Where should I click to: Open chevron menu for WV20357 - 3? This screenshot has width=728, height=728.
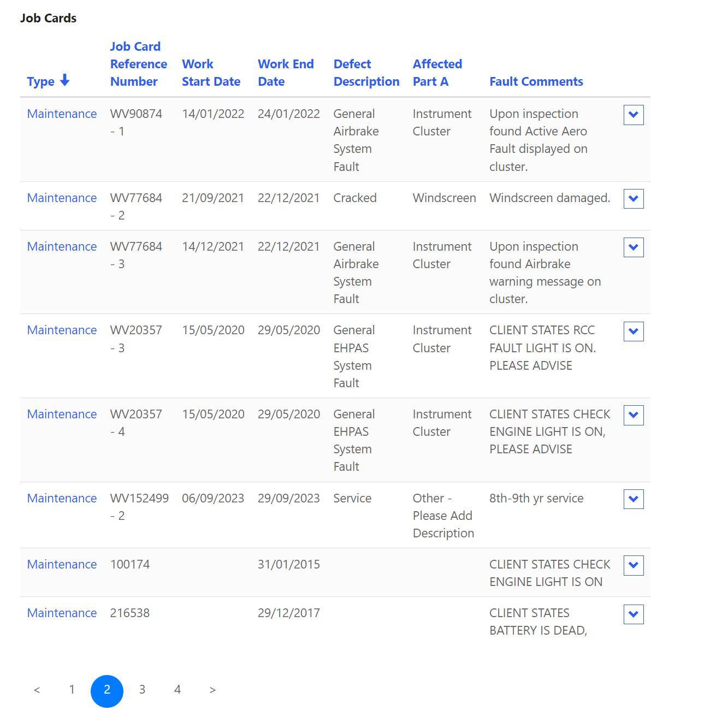pos(633,332)
